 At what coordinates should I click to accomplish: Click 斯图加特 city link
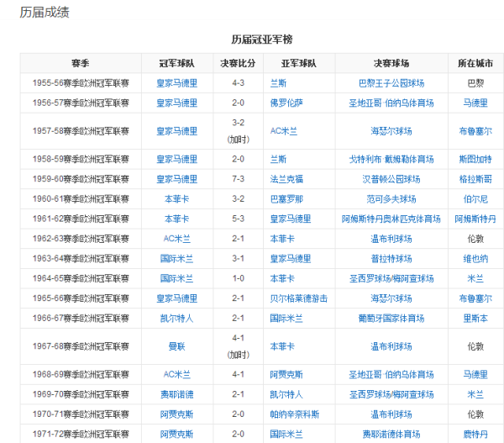point(475,159)
